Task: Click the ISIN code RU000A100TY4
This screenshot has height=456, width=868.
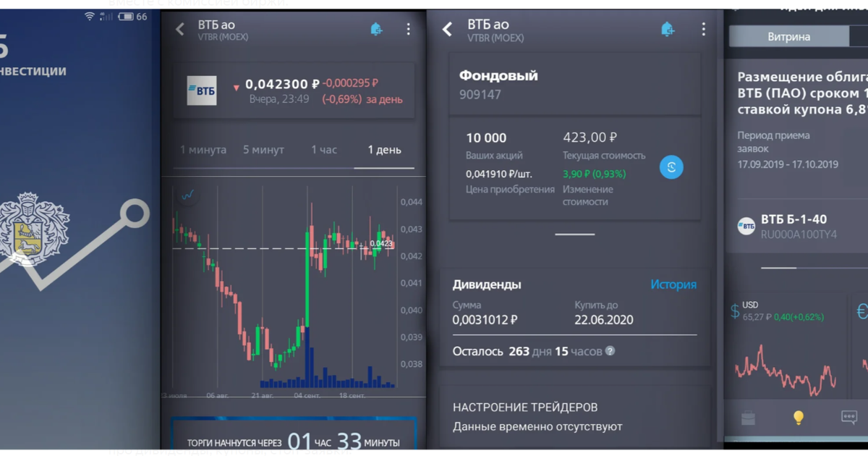Action: [799, 235]
